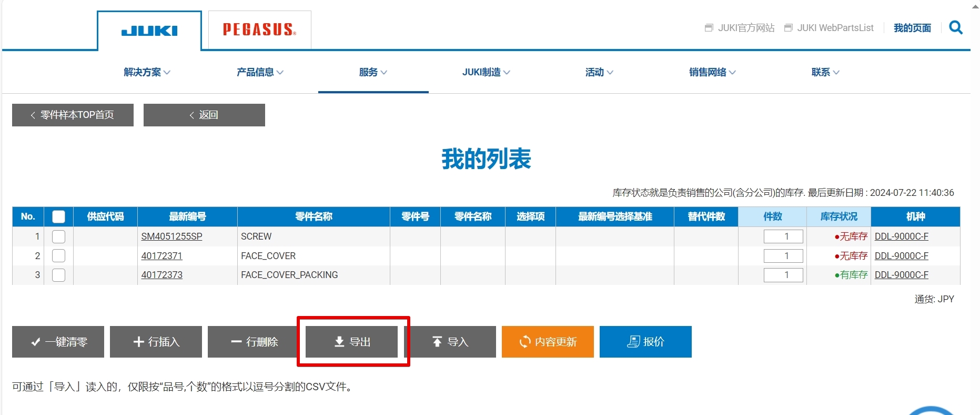Open the blue quotation (报价) button
This screenshot has width=980, height=415.
coord(645,342)
